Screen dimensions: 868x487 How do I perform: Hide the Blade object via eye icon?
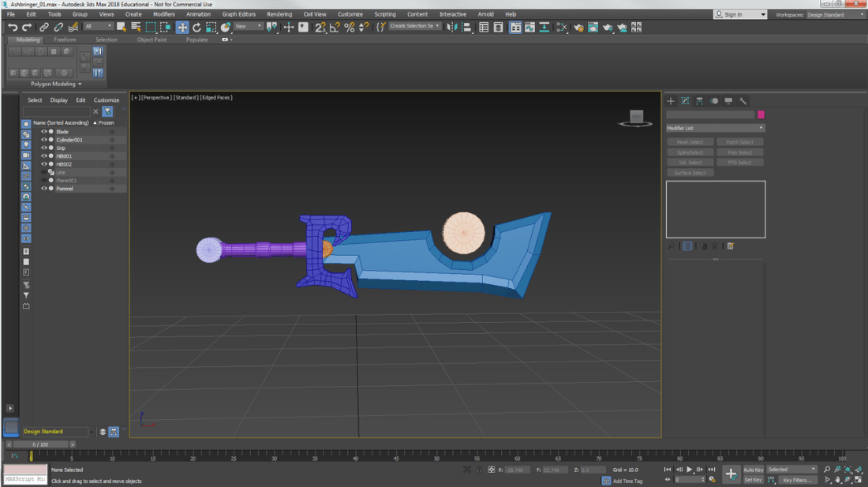click(x=44, y=132)
